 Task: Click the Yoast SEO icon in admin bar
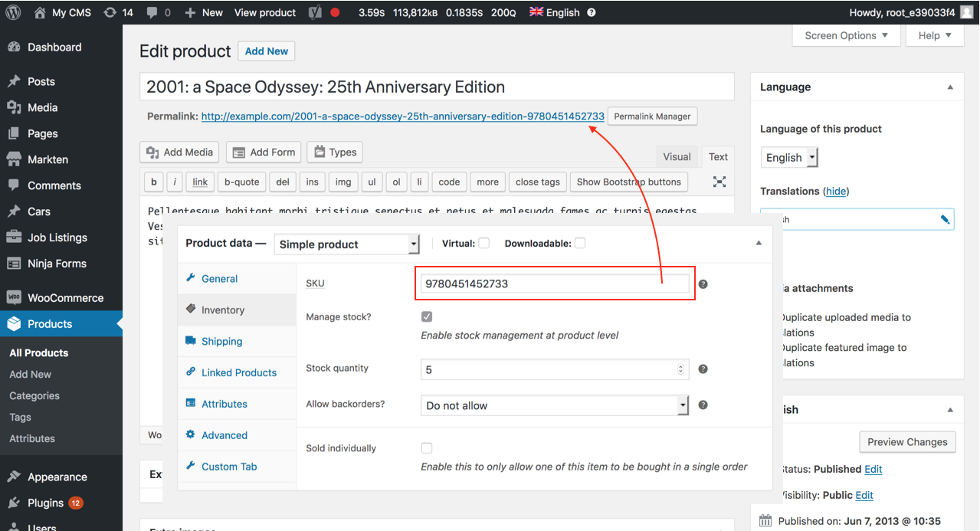(315, 12)
